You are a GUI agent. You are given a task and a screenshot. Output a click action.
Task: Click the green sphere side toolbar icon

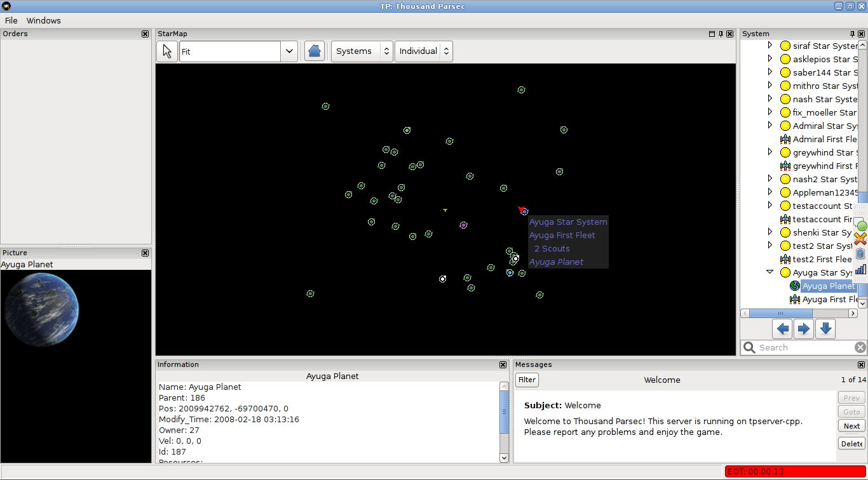tap(862, 225)
